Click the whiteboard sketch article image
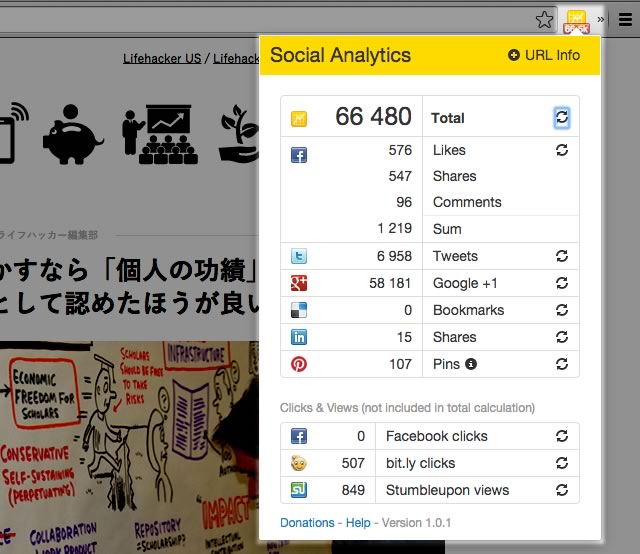Viewport: 640px width, 554px height. coord(129,447)
